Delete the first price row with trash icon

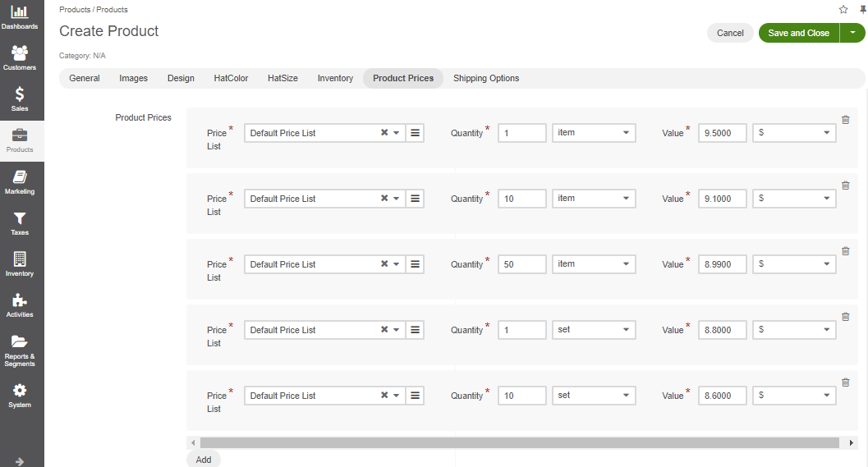[846, 120]
